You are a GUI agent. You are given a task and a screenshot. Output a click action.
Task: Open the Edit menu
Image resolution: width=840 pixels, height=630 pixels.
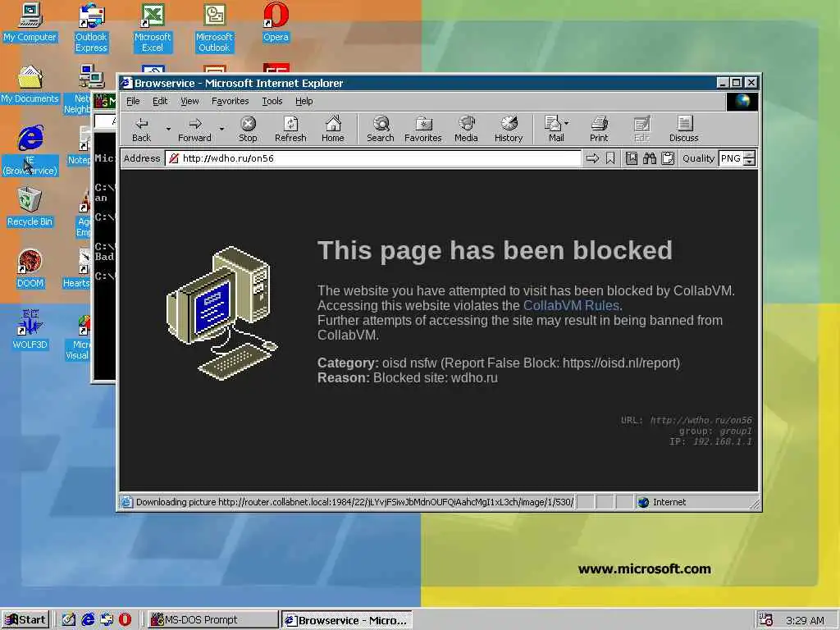click(x=160, y=101)
